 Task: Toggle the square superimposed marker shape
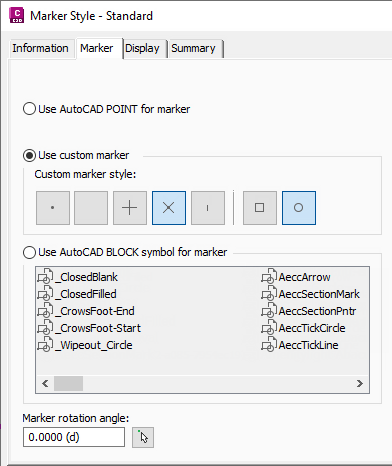260,208
